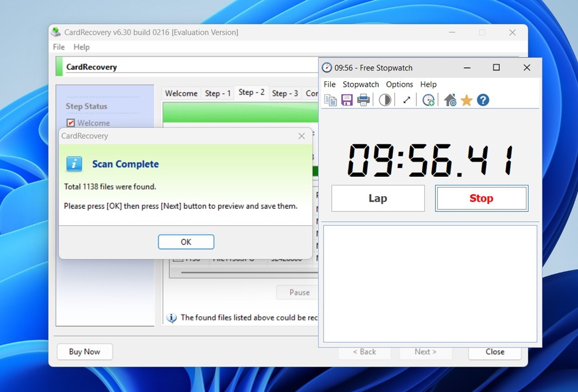Open CardRecovery's File menu
Viewport: 578px width, 392px height.
click(58, 47)
